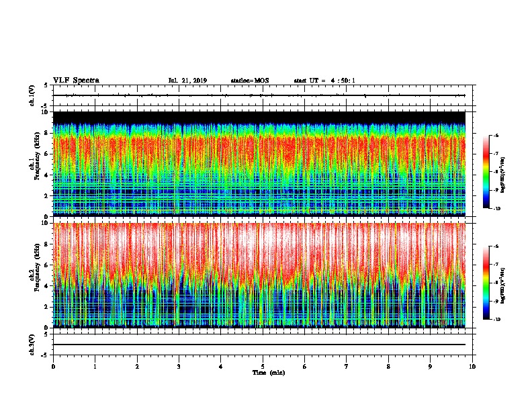Click the time axis tick label 7
This screenshot has height=411, width=532.
pos(347,367)
